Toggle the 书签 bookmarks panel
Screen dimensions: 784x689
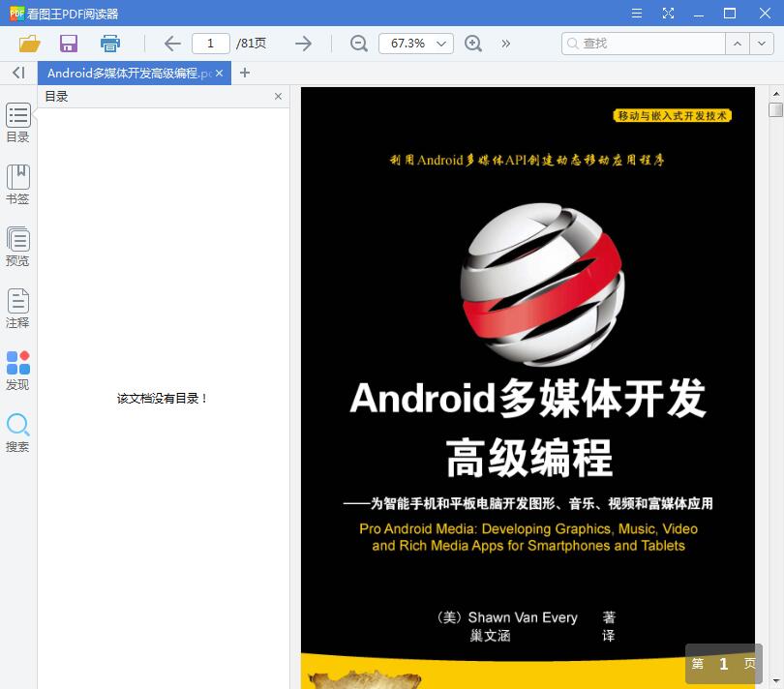point(18,186)
